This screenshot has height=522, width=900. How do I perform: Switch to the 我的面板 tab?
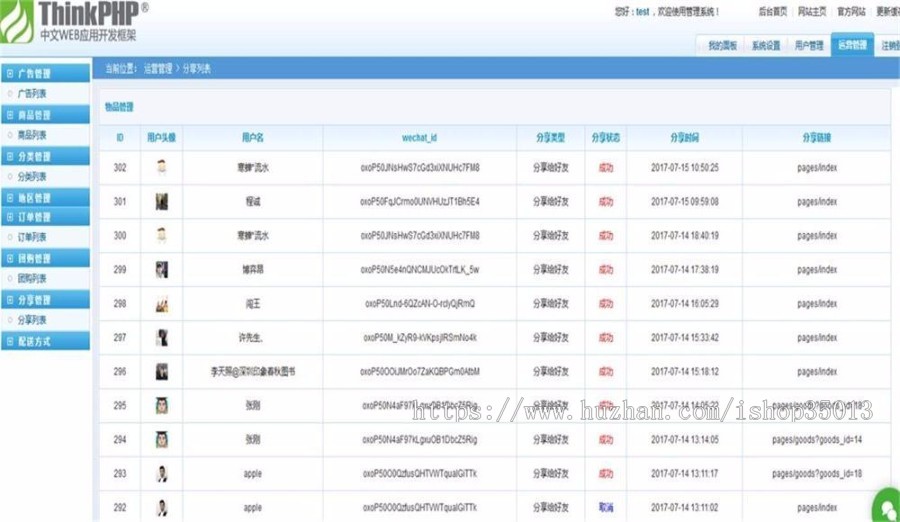click(722, 45)
